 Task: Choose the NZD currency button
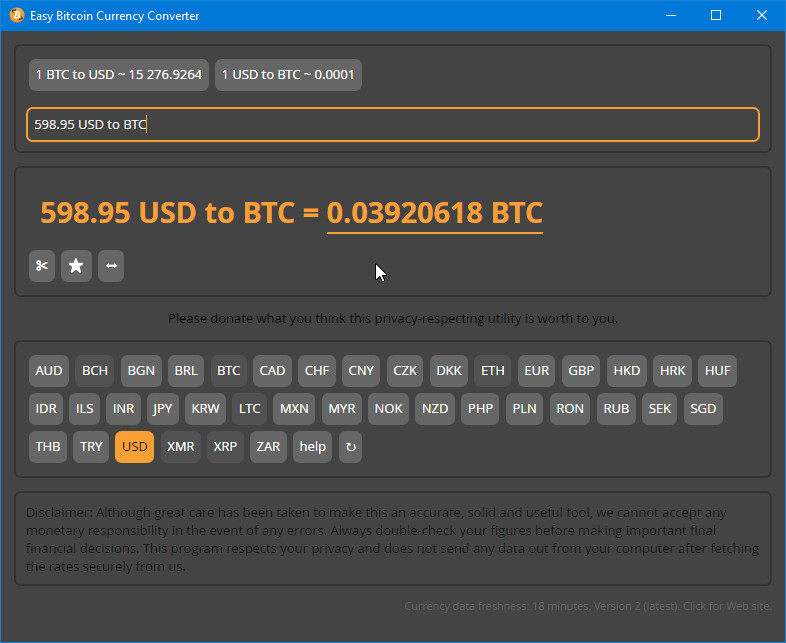[435, 409]
